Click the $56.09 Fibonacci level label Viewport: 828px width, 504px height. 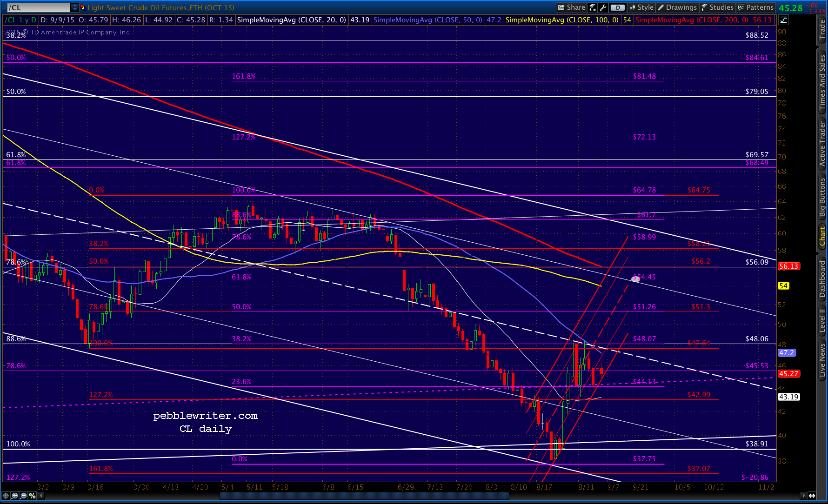coord(756,262)
